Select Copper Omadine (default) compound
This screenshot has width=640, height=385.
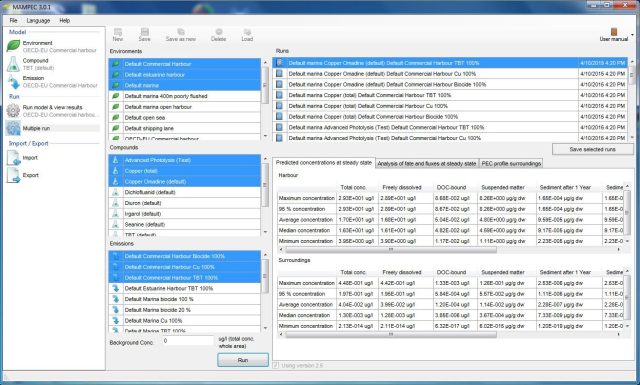pos(184,181)
